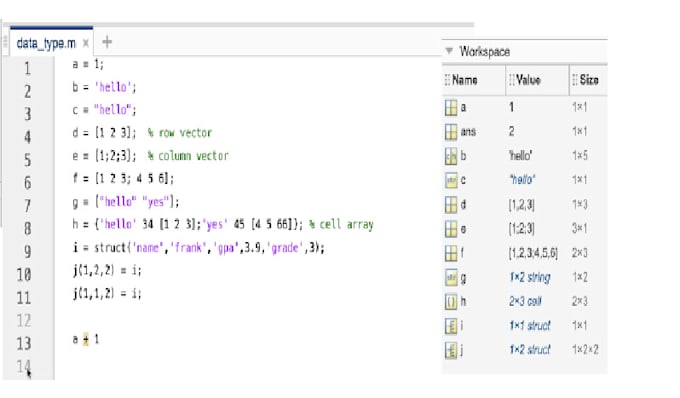Click the '% row vector' comment
This screenshot has width=680, height=398.
point(180,133)
